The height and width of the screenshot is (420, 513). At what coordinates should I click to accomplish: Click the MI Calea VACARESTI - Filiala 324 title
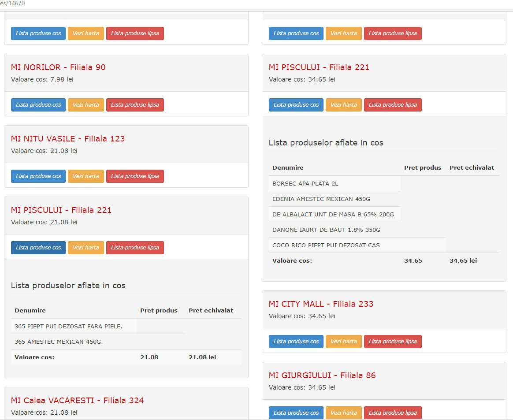pyautogui.click(x=77, y=400)
